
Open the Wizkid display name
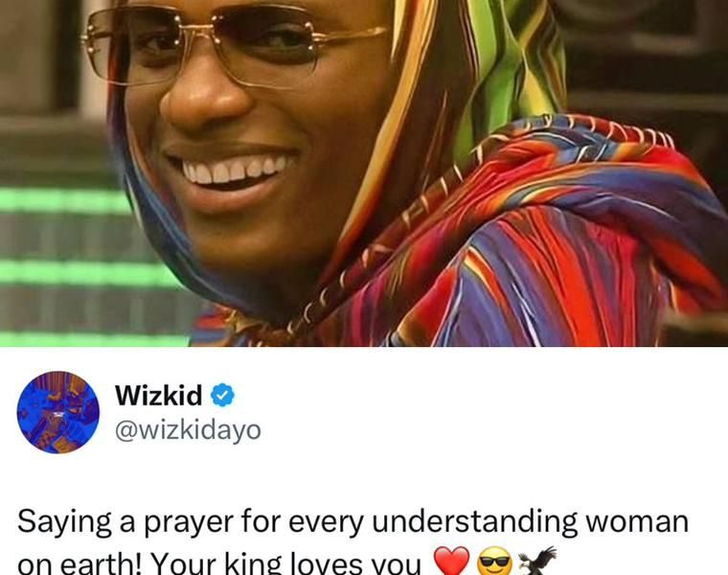(158, 395)
